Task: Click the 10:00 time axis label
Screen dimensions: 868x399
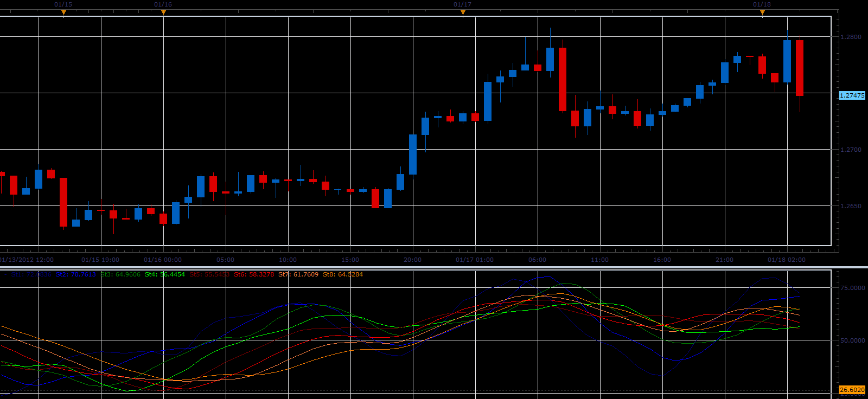Action: click(x=288, y=260)
